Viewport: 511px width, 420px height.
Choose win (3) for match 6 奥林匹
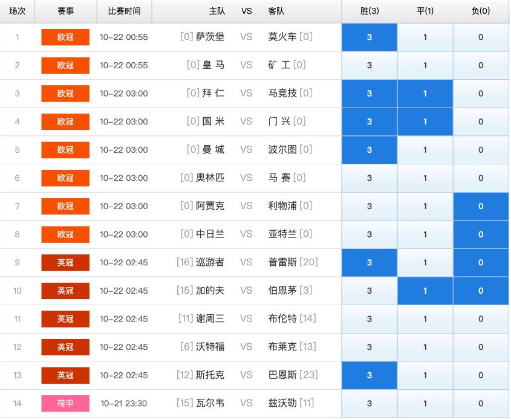(369, 178)
